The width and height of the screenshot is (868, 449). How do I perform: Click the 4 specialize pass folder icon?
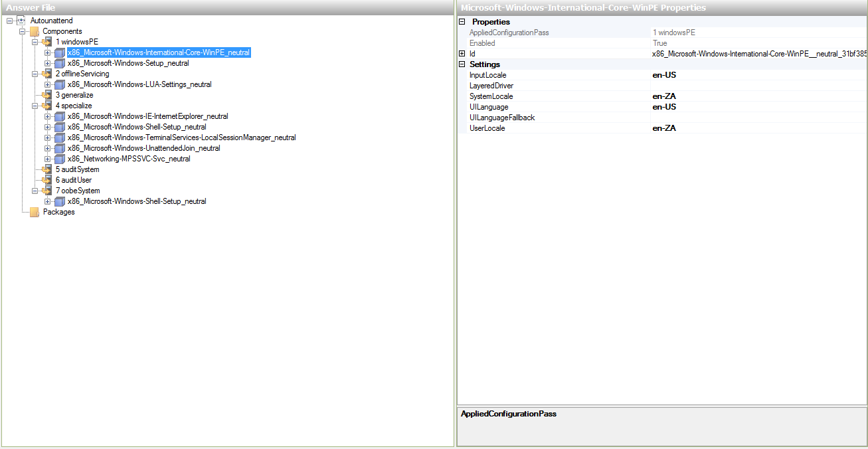tap(46, 106)
